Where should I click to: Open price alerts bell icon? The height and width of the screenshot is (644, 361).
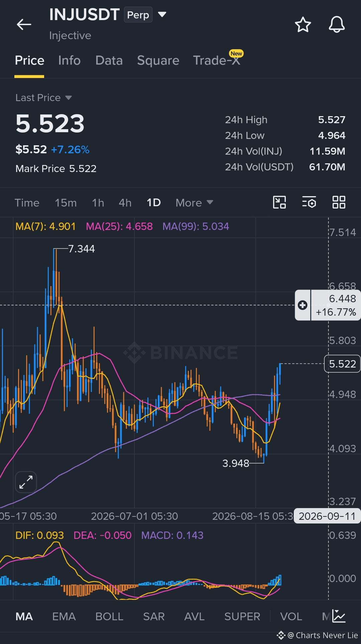pyautogui.click(x=337, y=24)
